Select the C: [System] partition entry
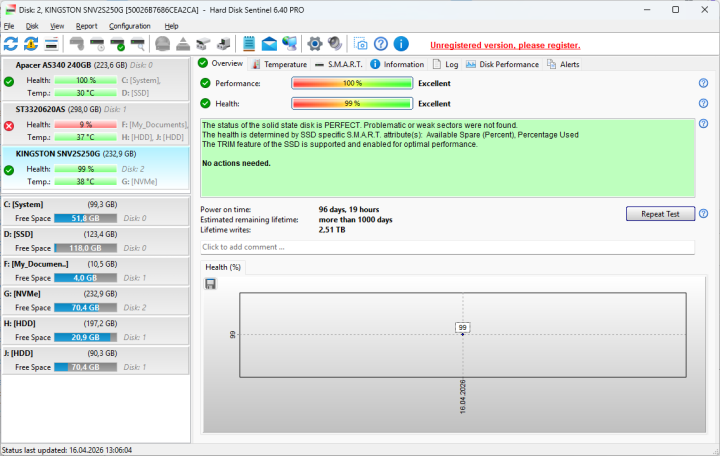 tap(96, 211)
